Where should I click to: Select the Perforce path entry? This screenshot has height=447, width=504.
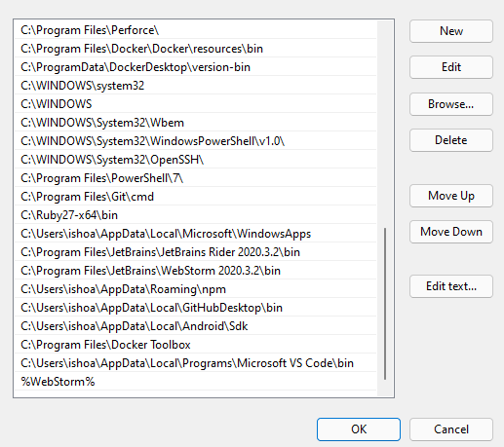coord(195,30)
